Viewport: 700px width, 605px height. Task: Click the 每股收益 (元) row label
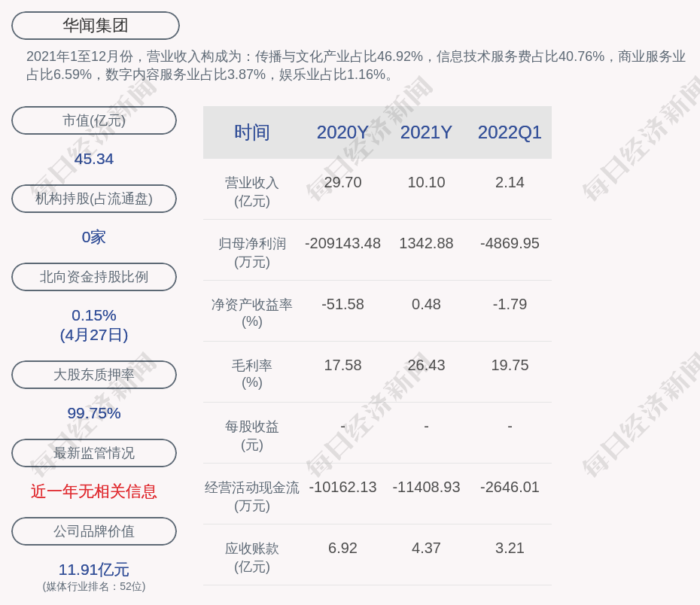[252, 436]
